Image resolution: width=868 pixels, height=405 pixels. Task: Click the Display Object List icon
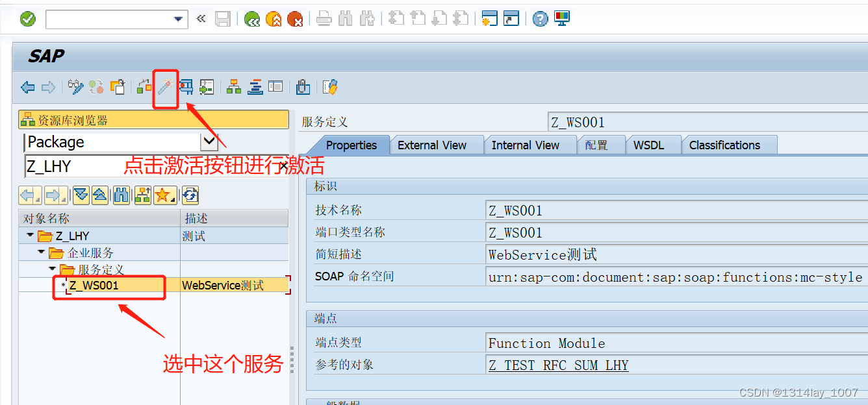point(207,87)
